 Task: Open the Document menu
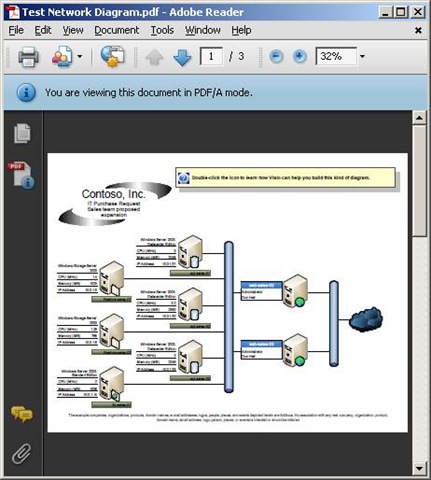pos(117,30)
